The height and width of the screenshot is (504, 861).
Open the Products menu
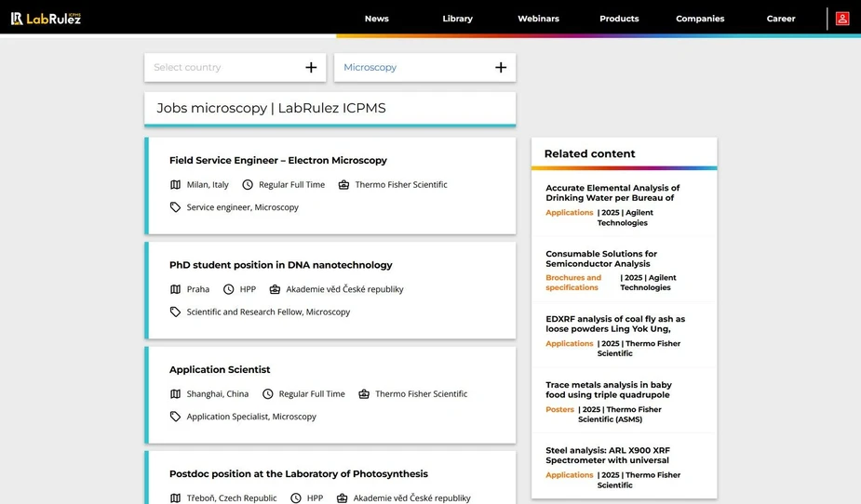tap(619, 19)
